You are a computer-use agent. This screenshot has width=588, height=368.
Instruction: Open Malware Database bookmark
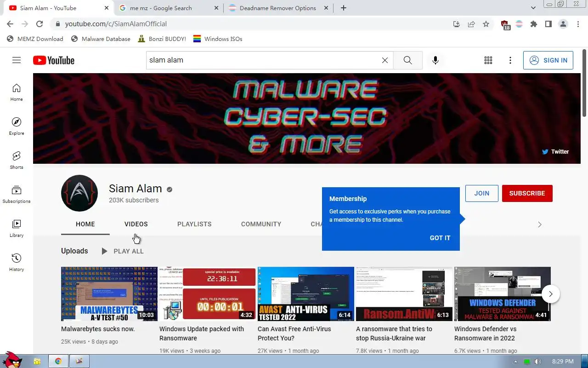point(101,39)
